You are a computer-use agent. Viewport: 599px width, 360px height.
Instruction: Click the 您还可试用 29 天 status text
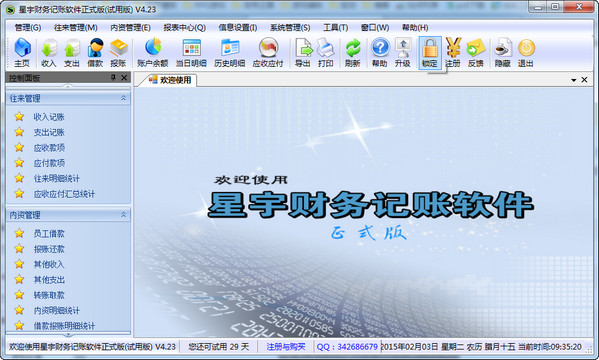click(219, 347)
